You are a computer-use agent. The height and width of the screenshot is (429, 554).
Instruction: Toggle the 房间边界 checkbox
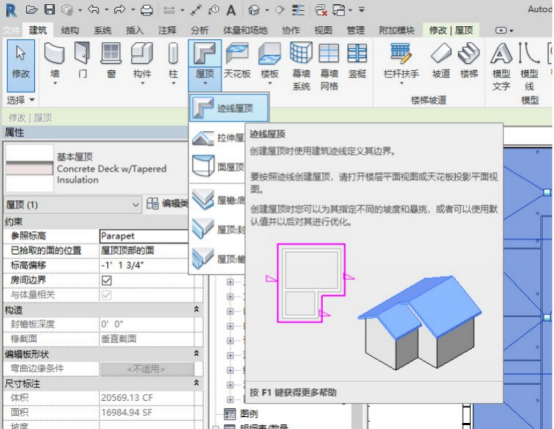point(106,281)
